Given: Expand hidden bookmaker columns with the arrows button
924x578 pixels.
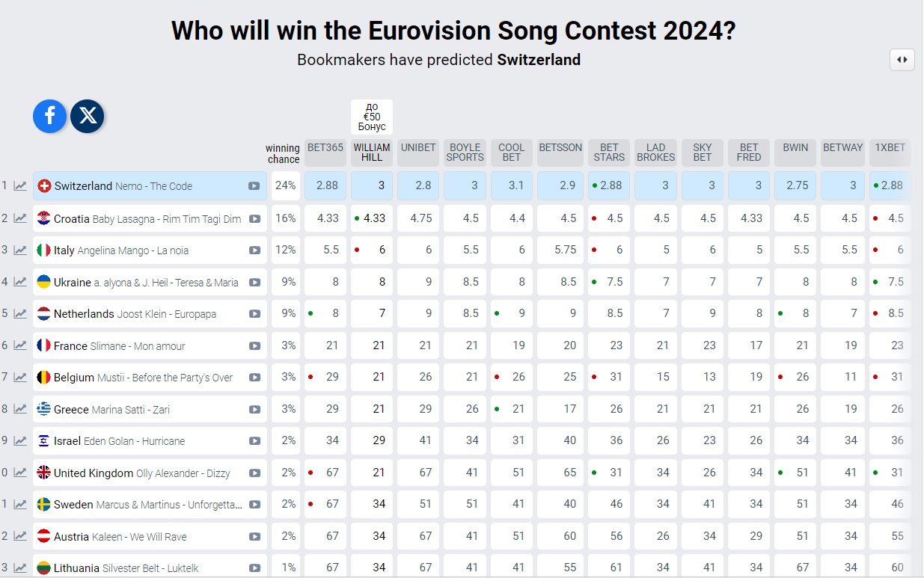Looking at the screenshot, I should coord(902,59).
